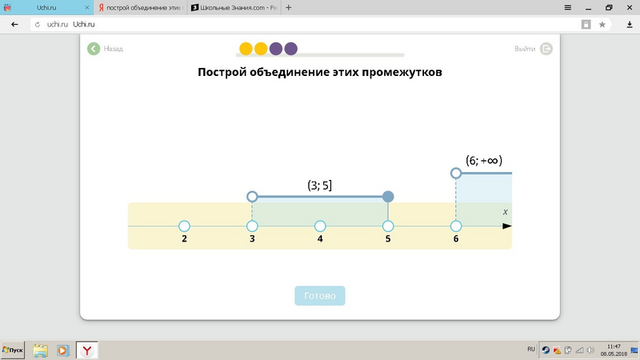Screen dimensions: 640x360
Task: Open the browser hamburger menu
Action: (x=568, y=7)
